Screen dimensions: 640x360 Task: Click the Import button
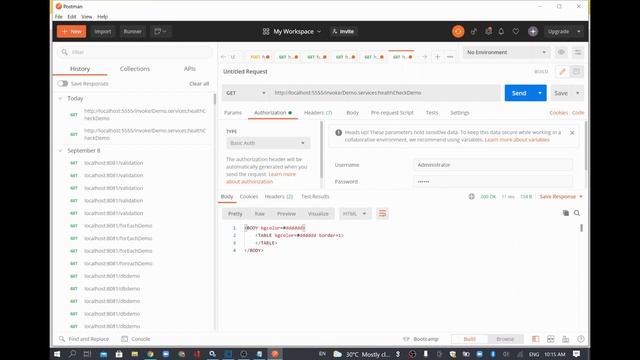click(x=102, y=31)
